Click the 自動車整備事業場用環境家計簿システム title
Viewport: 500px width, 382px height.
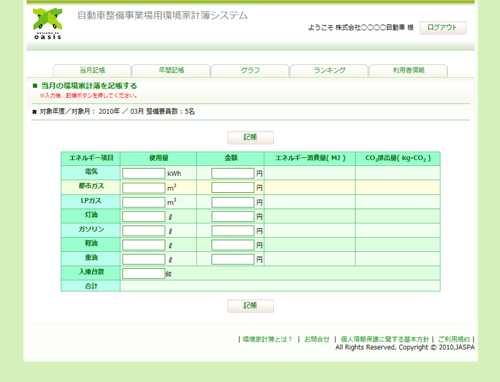pos(163,15)
